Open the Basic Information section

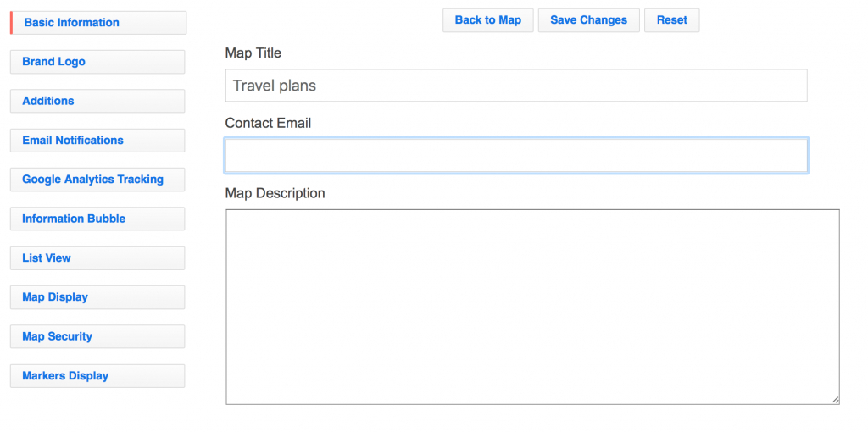[x=98, y=23]
